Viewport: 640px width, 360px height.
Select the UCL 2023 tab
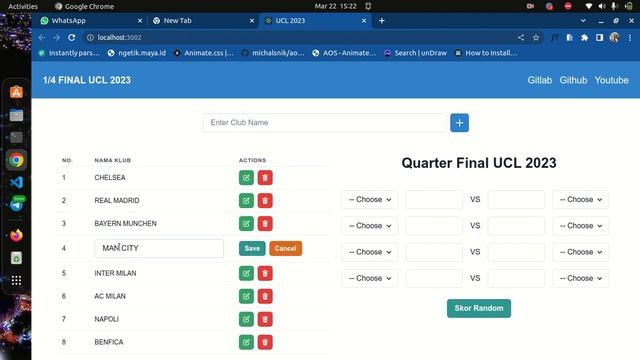(315, 20)
